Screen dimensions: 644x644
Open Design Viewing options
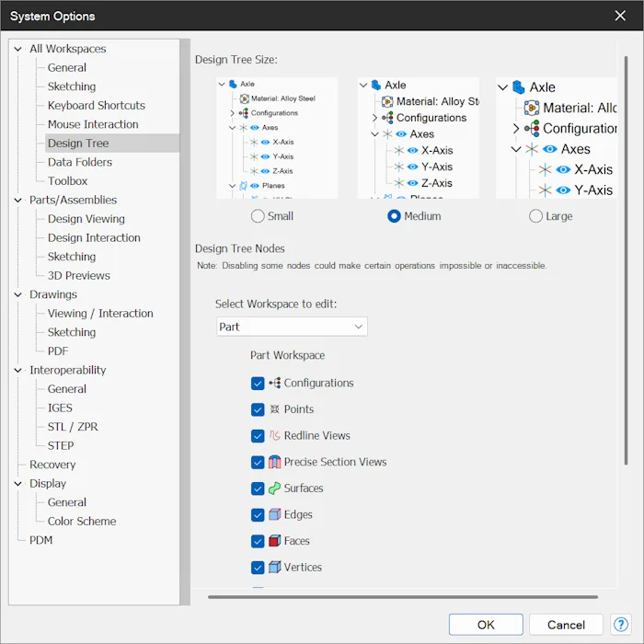86,219
